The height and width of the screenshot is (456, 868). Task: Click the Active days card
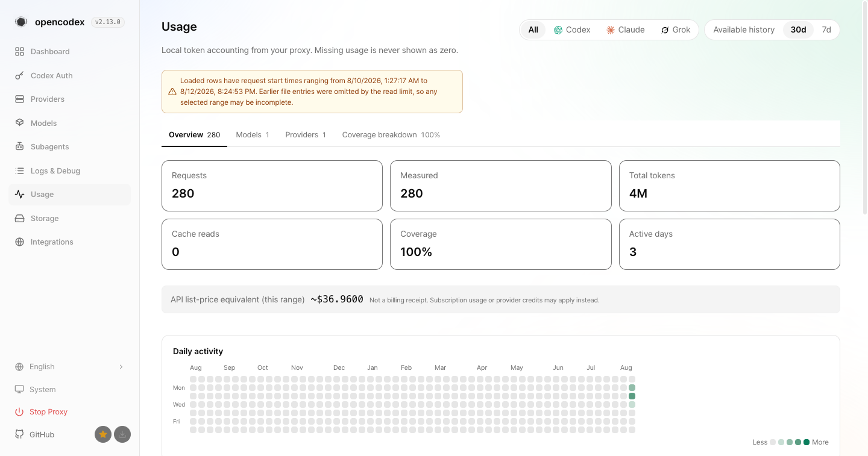pos(729,244)
